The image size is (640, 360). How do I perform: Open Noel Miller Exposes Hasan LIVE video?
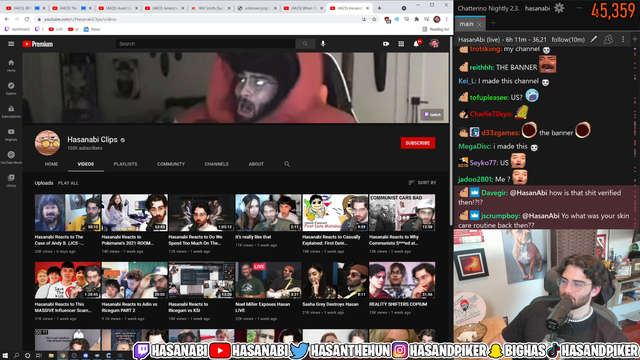tap(268, 280)
